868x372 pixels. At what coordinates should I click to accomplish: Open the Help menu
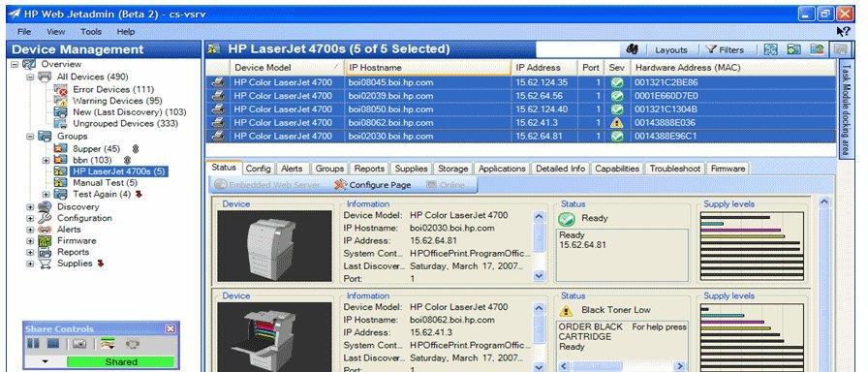tap(126, 32)
